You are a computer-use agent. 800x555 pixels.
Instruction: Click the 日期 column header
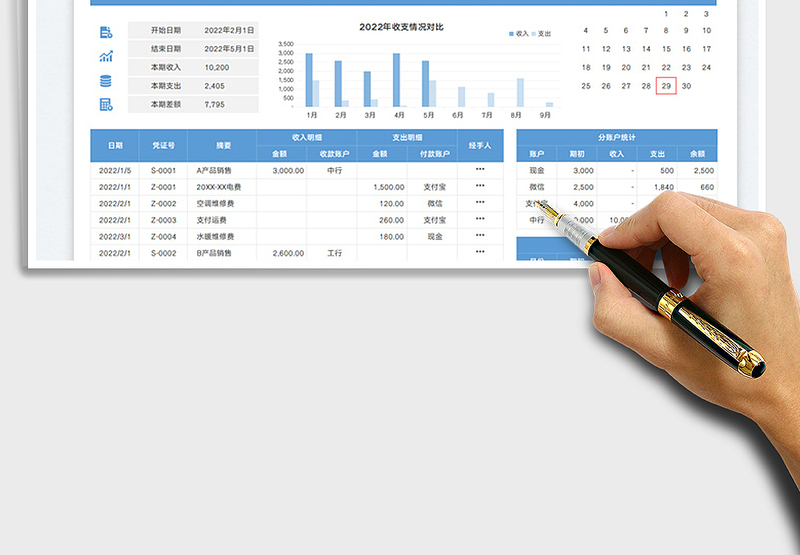click(x=115, y=145)
